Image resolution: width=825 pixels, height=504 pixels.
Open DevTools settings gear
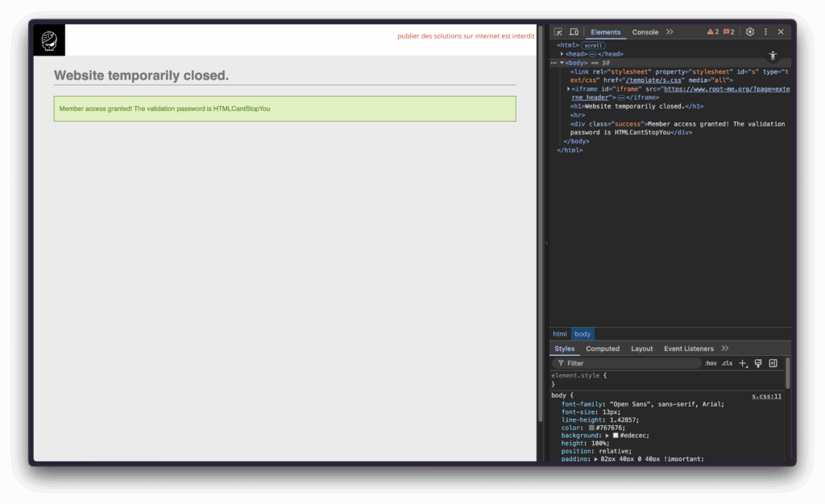[x=750, y=32]
